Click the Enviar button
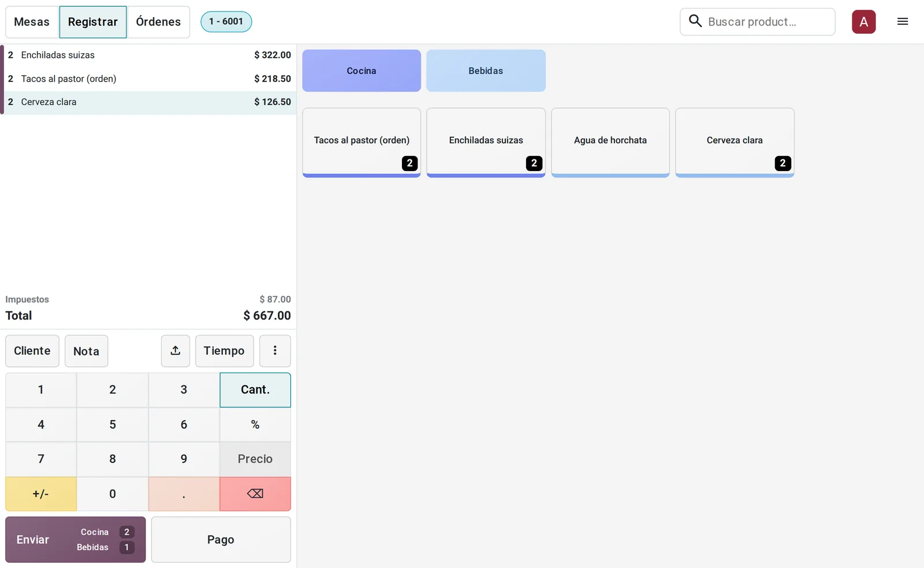Image resolution: width=924 pixels, height=568 pixels. pos(76,540)
